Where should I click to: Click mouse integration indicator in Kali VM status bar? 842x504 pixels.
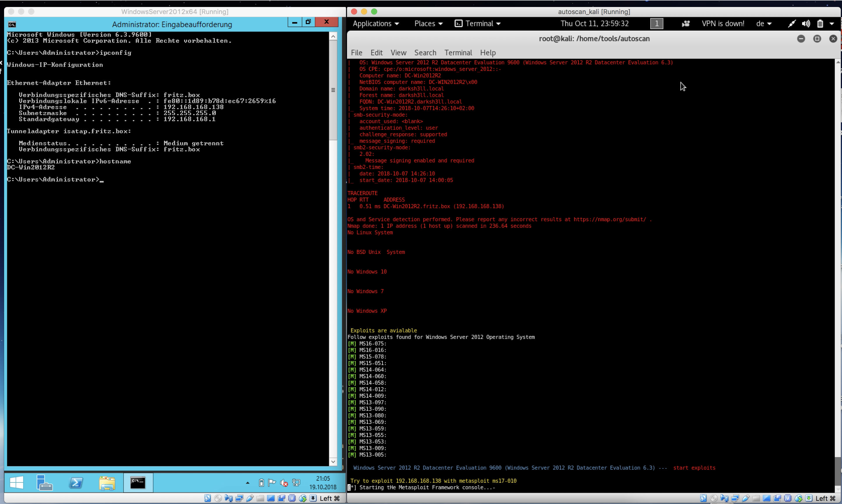pyautogui.click(x=798, y=498)
